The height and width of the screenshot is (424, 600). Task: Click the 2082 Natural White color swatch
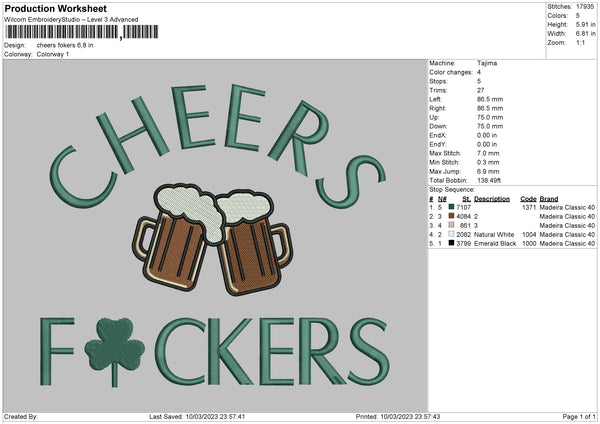click(x=452, y=234)
